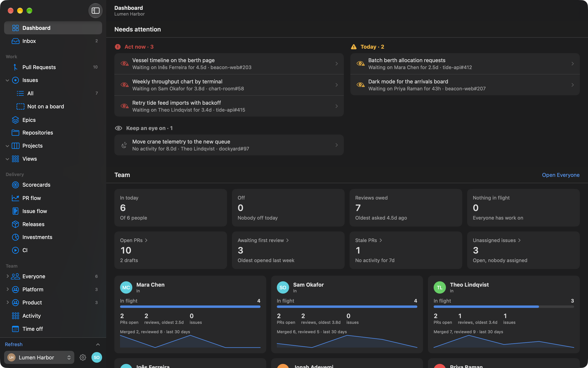Expand the Platform team group
This screenshot has width=588, height=368.
point(7,289)
